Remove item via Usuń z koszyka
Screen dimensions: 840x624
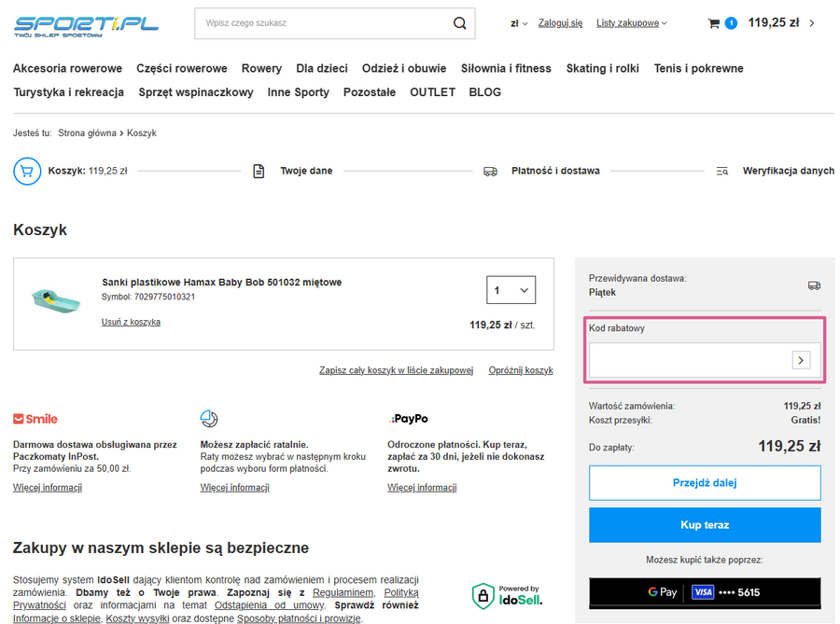coord(131,322)
